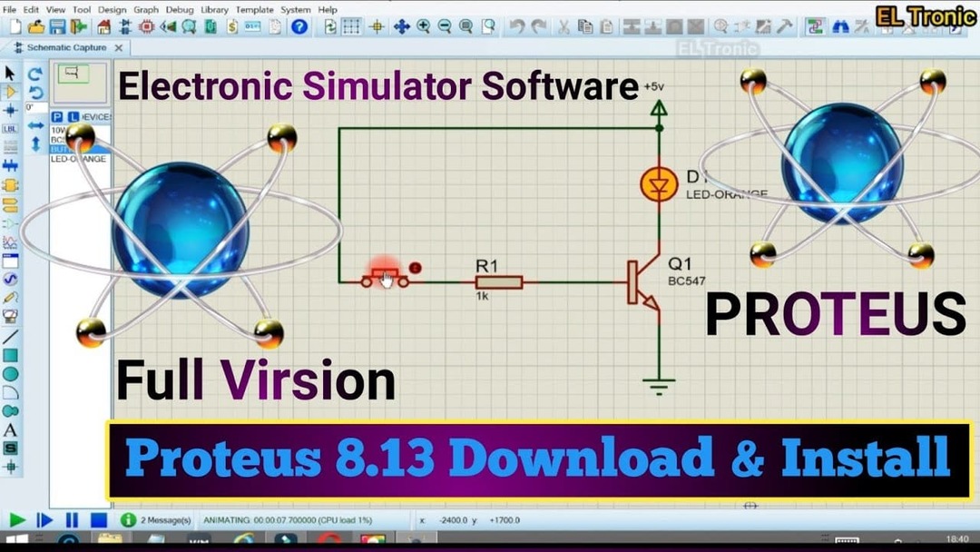Close the Schematic Capture tab
Screen dimensions: 980x552
[118, 47]
